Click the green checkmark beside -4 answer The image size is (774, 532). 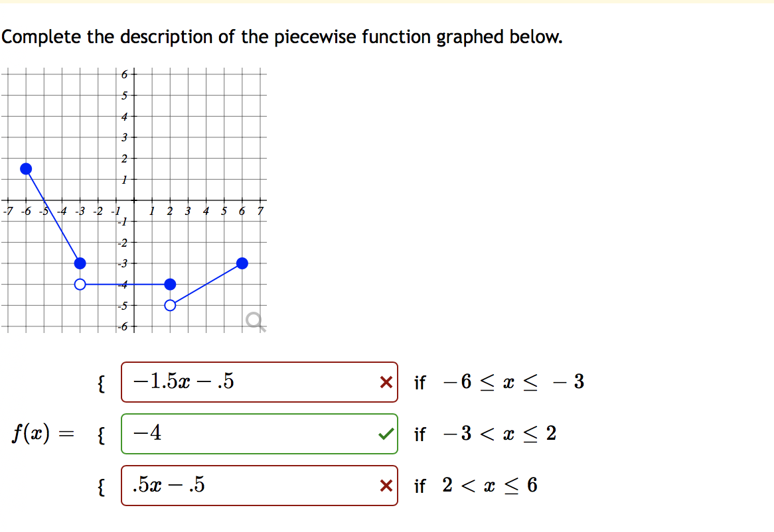click(385, 434)
